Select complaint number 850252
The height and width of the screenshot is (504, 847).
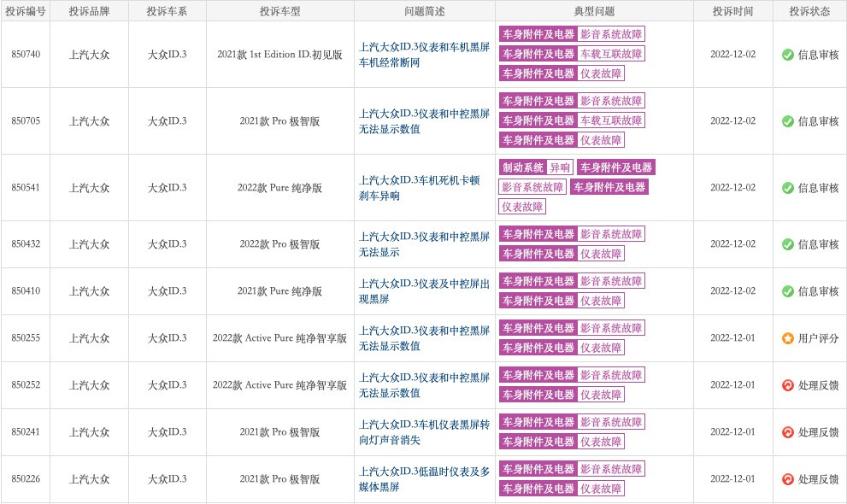click(x=26, y=384)
